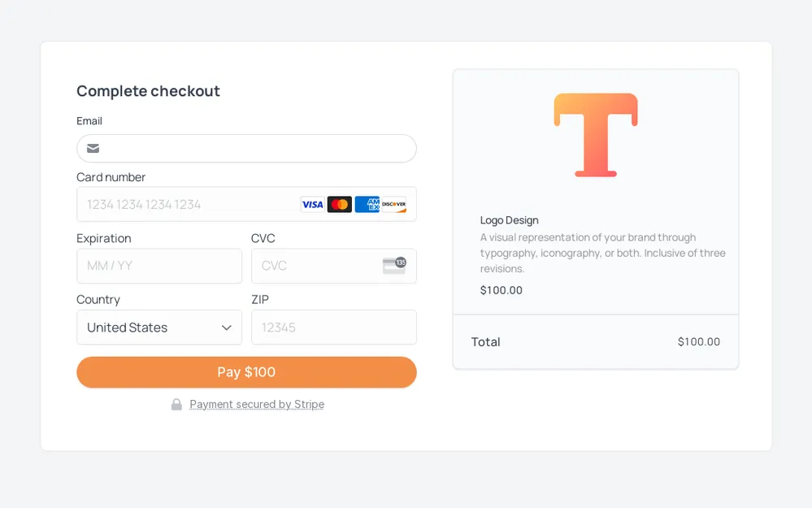The image size is (812, 508).
Task: Click the Complete checkout heading
Action: point(149,91)
